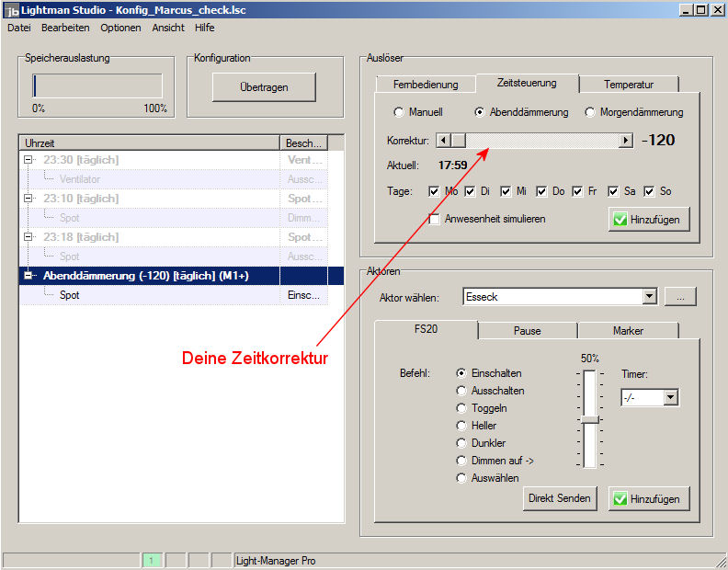Viewport: 728px width, 570px height.
Task: Click the Light-Manager Pro status bar text
Action: coord(276,561)
